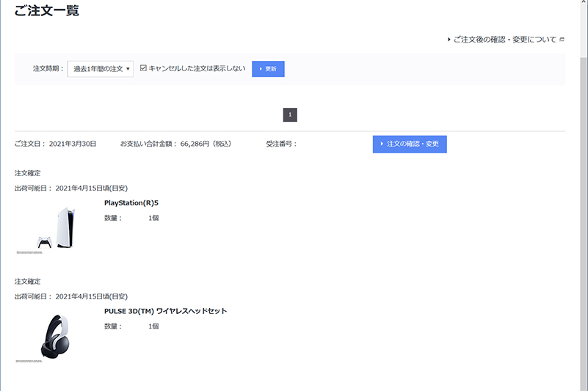
Task: Open the PlayStation 5 product thumbnail
Action: (x=57, y=227)
